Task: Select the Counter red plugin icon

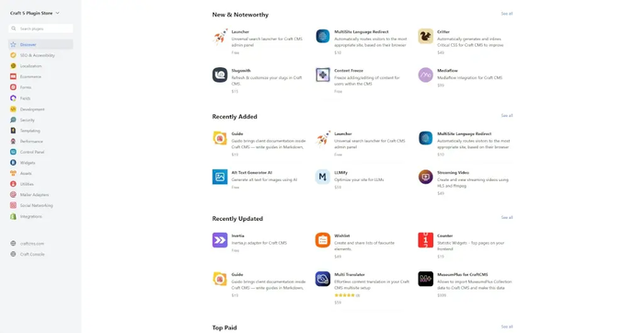Action: pyautogui.click(x=425, y=240)
